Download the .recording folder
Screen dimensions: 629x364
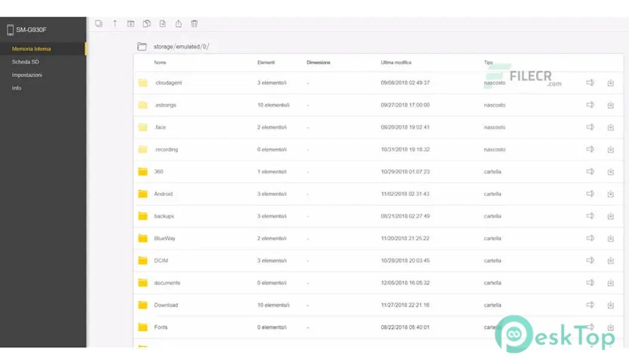click(611, 149)
